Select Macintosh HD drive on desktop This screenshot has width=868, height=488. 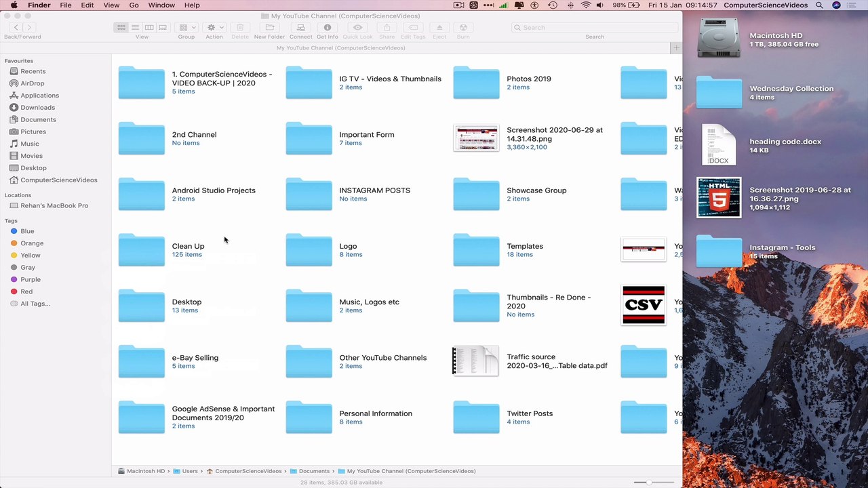719,39
